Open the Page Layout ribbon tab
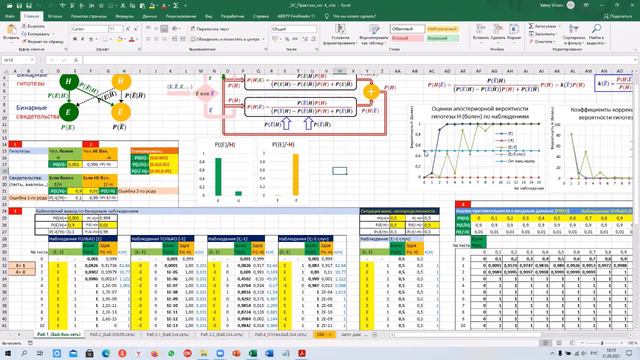Screen dimensions: 640x360 click(x=89, y=16)
